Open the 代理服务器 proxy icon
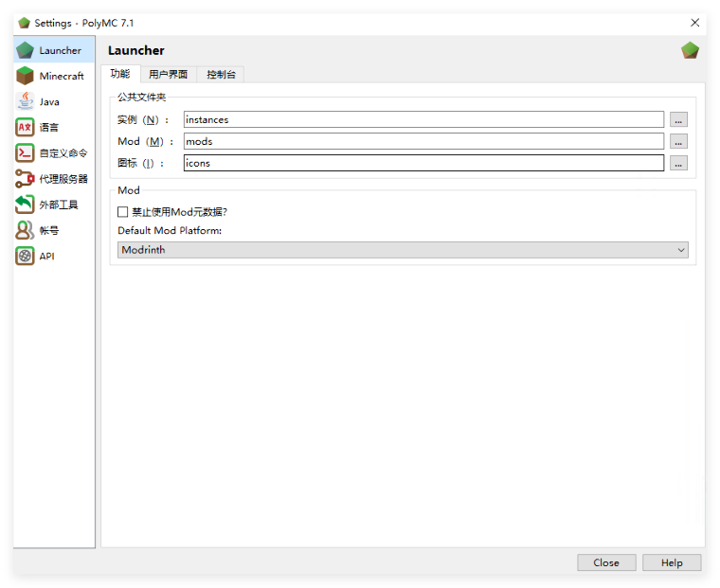The height and width of the screenshot is (588, 720). click(25, 179)
